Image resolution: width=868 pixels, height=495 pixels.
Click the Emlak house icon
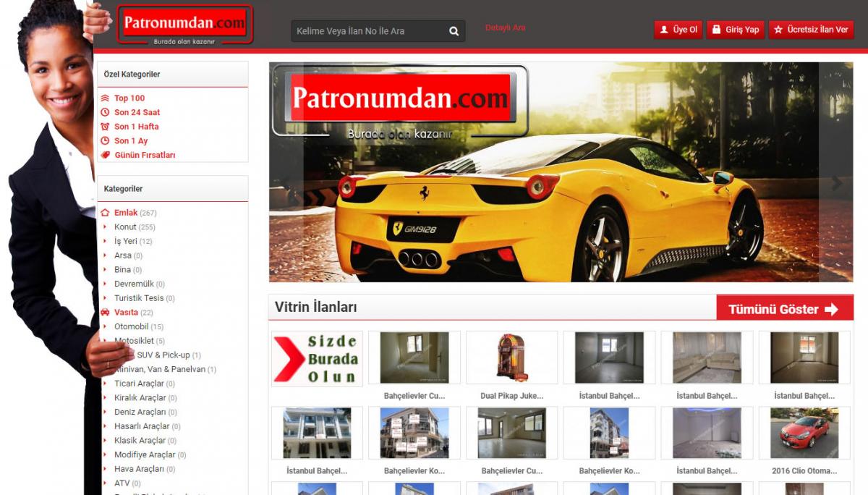click(105, 213)
